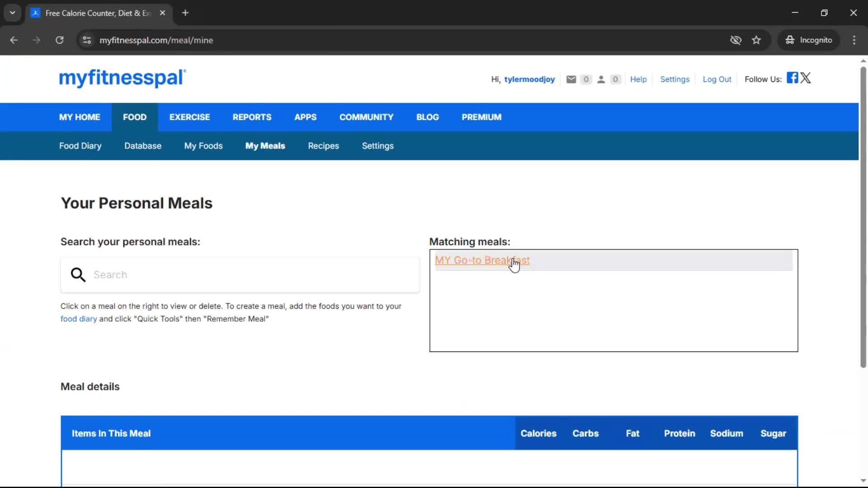
Task: Click the Sodium column header
Action: pos(726,433)
